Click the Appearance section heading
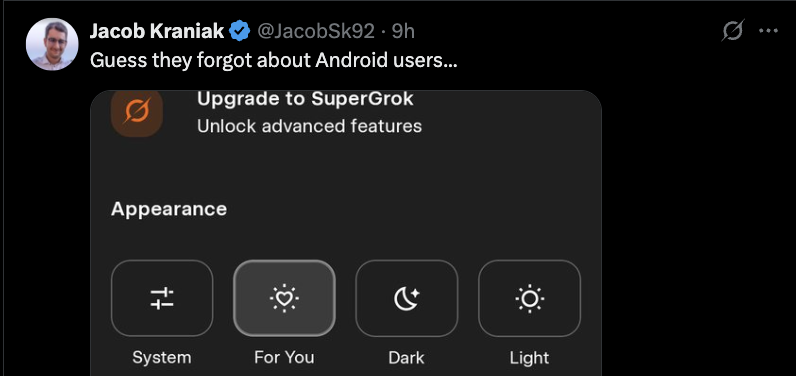 (x=169, y=210)
